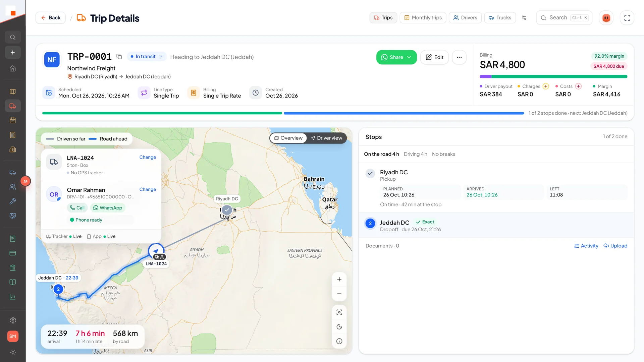Open the filter settings icon beside Trucks
Viewport: 644px width, 362px height.
tap(524, 18)
